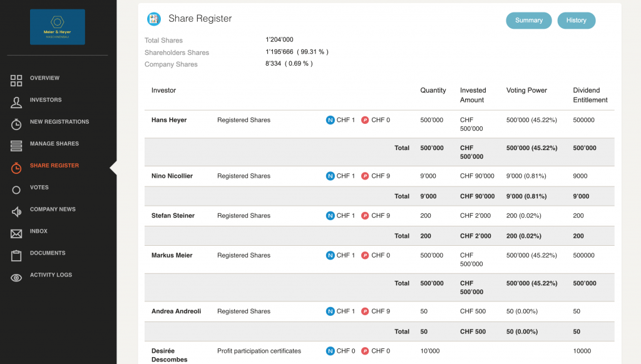Click the Manage Shares stack icon
Image resolution: width=641 pixels, height=364 pixels.
tap(16, 146)
